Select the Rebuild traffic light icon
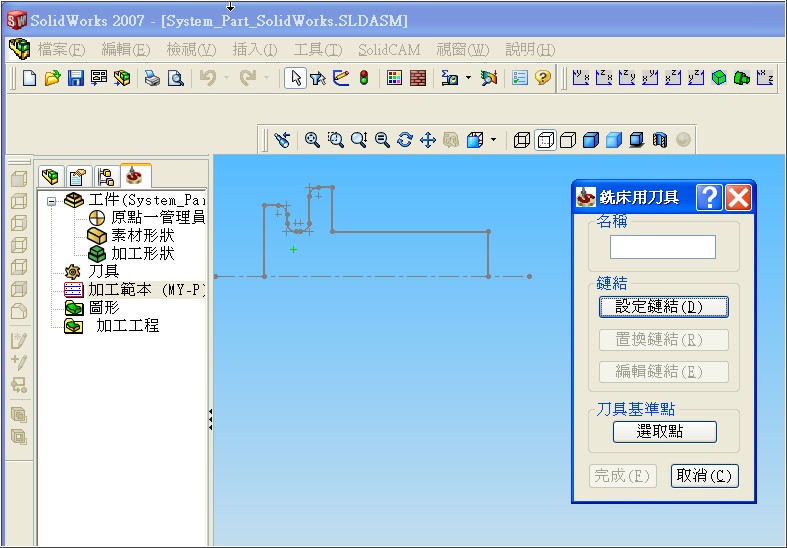The width and height of the screenshot is (787, 548). 364,78
